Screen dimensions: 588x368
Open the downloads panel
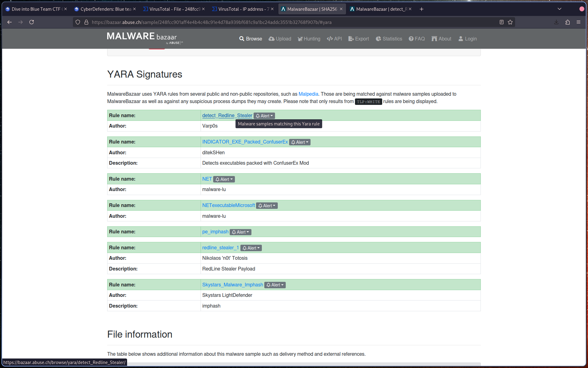tap(556, 22)
